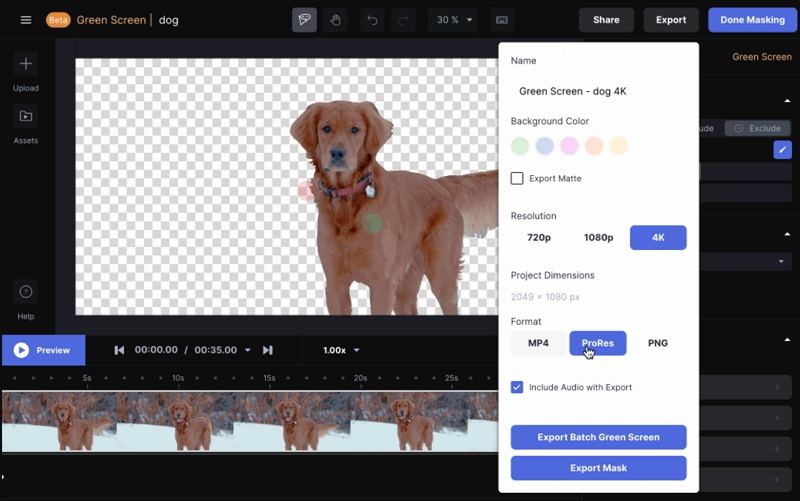This screenshot has width=800, height=501.
Task: Undo the last action
Action: click(372, 20)
